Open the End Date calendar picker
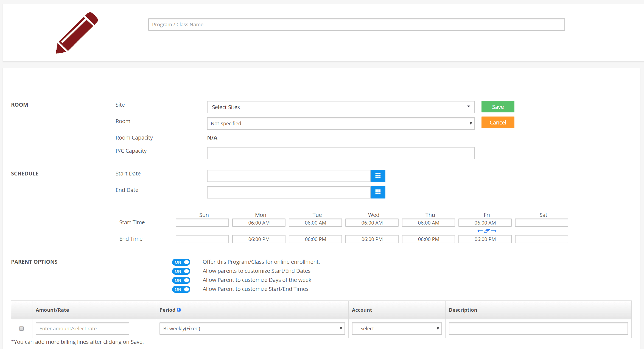644x349 pixels. [378, 192]
